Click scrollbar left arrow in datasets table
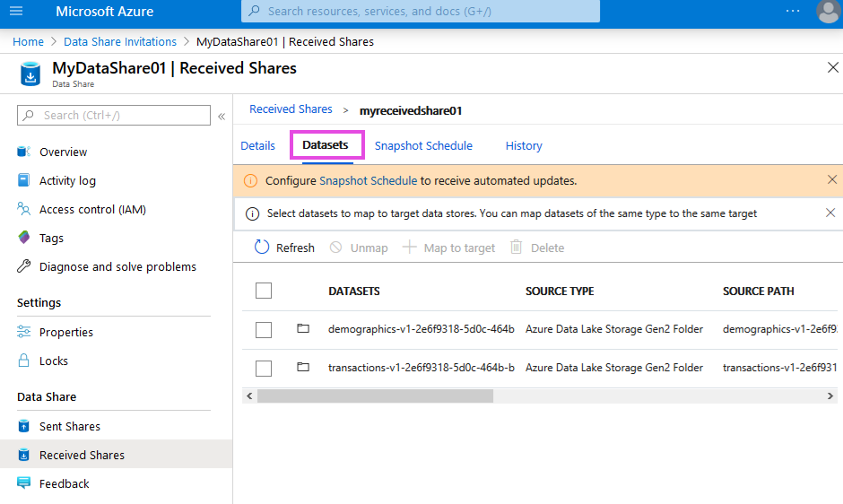This screenshot has height=504, width=843. [x=249, y=395]
